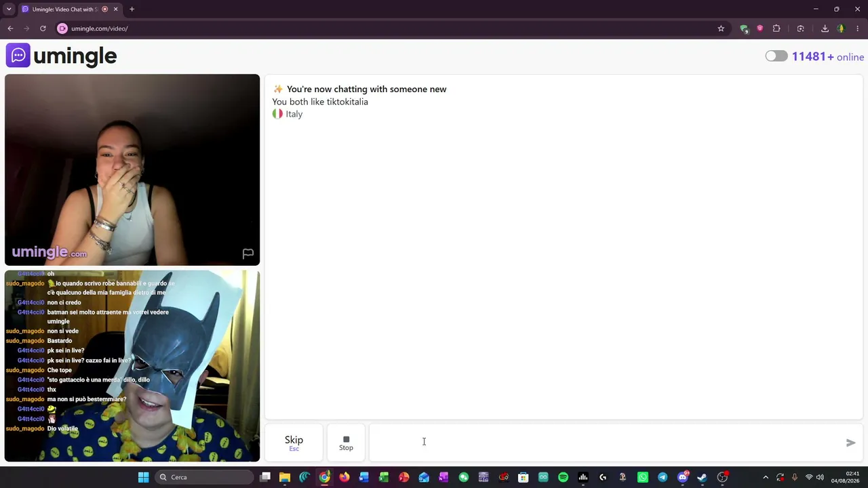Open Firefox from the taskbar
The width and height of the screenshot is (868, 488).
click(x=344, y=477)
